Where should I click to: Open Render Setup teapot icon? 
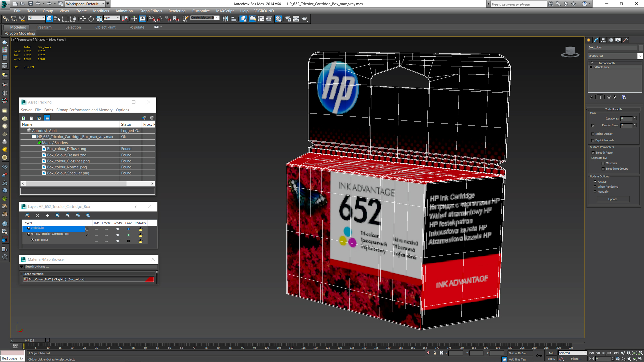pos(288,19)
